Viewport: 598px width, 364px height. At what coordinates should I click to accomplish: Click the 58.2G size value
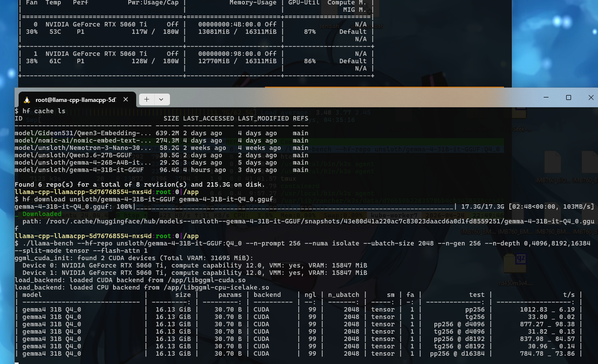pos(169,148)
